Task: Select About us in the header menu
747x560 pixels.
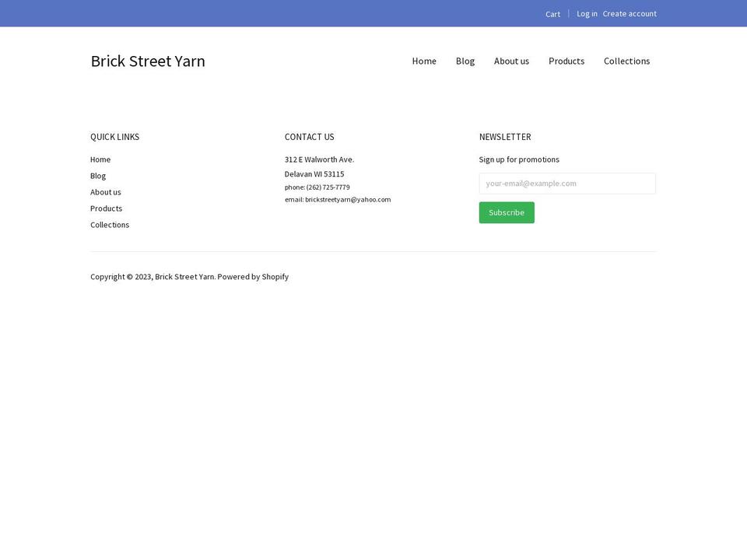Action: (x=511, y=61)
